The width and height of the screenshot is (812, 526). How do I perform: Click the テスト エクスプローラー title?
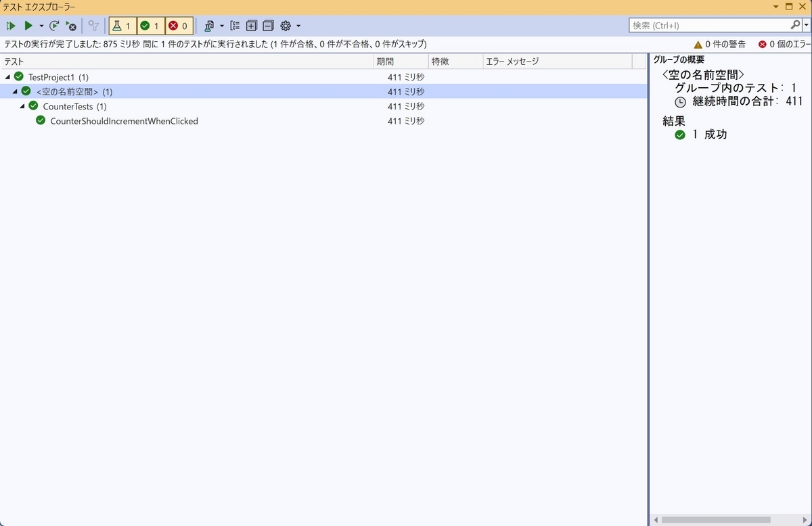[40, 6]
